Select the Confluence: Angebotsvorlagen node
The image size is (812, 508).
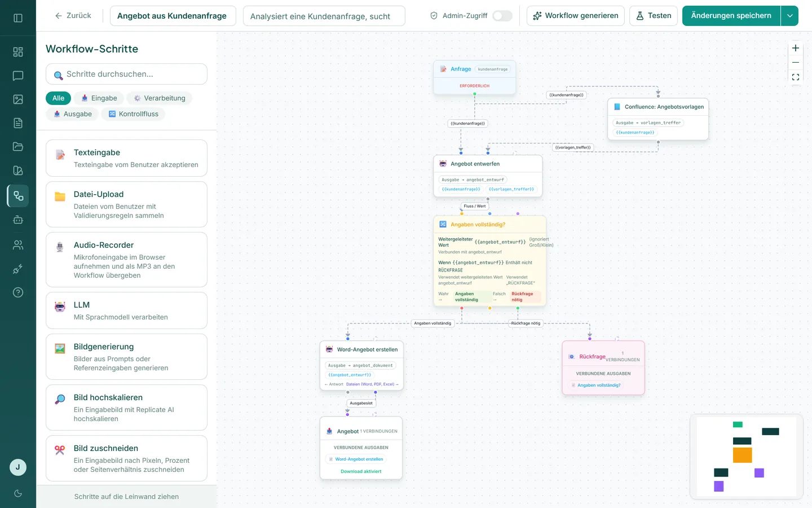tap(658, 119)
